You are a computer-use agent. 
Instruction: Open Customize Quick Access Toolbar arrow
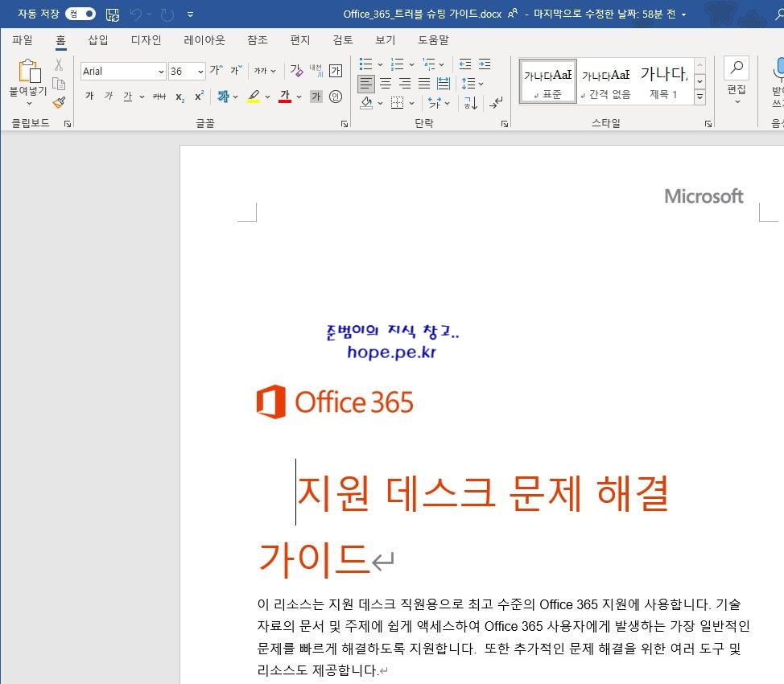click(x=191, y=14)
